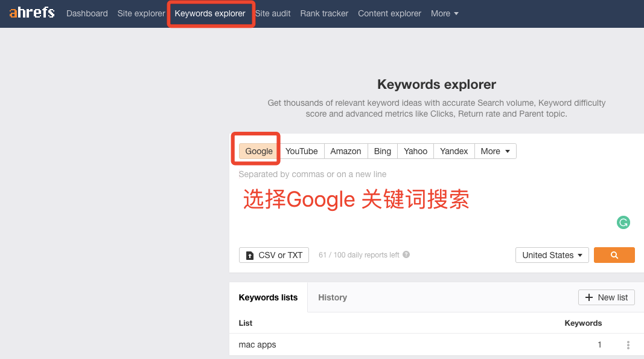Create a New list
Image resolution: width=644 pixels, height=359 pixels.
click(606, 297)
